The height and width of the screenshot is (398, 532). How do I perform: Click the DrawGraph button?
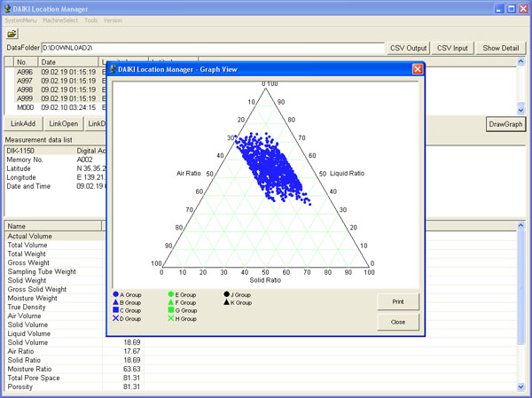(x=505, y=124)
